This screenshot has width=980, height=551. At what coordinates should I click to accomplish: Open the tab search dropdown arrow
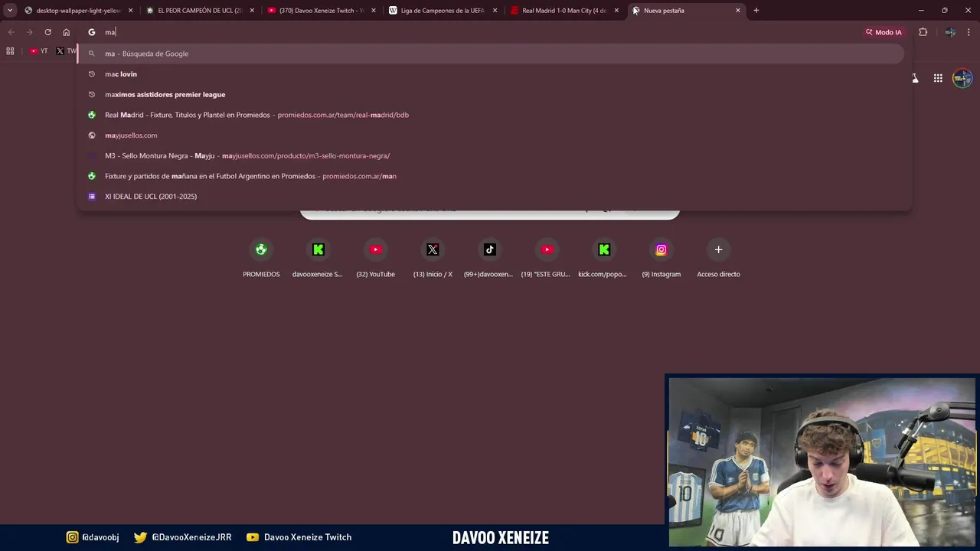(x=10, y=10)
